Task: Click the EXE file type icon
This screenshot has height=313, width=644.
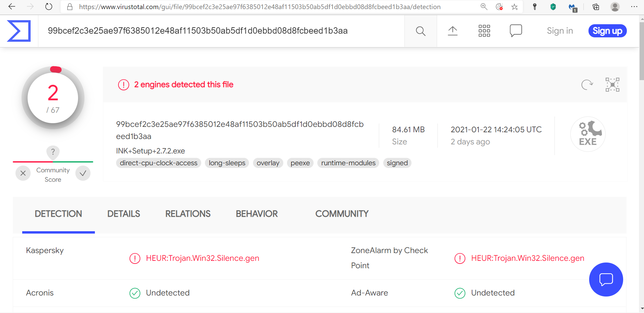Action: pos(588,134)
